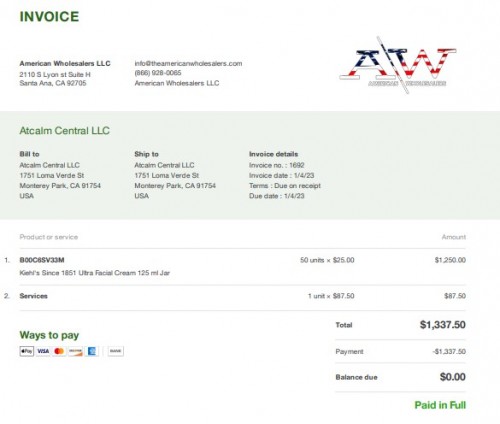Viewport: 500px width, 424px height.
Task: Click the $0.00 balance due amount
Action: [x=453, y=377]
